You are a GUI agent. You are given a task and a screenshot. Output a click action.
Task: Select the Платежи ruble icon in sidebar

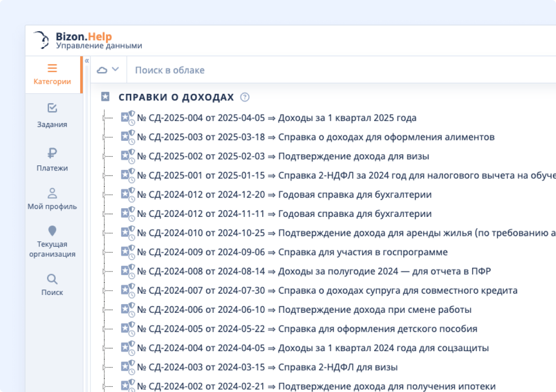point(53,153)
